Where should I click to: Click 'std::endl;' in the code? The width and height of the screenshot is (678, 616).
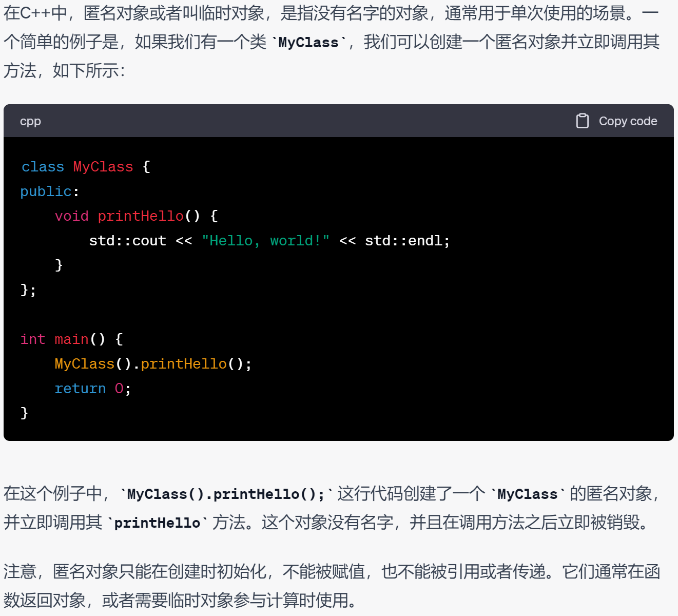click(x=407, y=241)
